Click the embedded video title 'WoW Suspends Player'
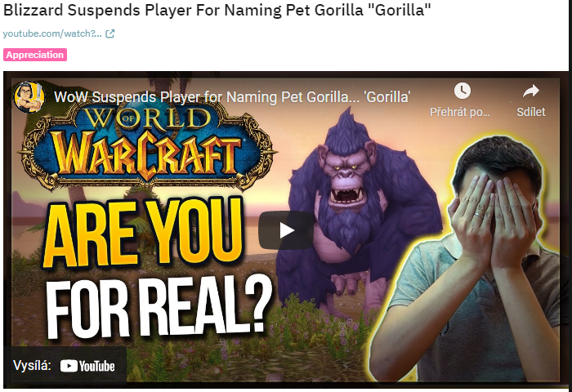Viewport: 572px width, 392px height. [x=232, y=97]
